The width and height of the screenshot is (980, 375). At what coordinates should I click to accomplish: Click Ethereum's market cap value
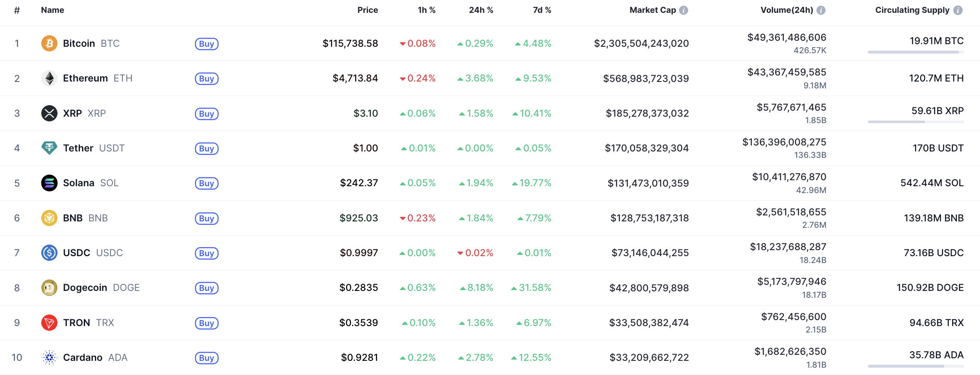coord(646,79)
